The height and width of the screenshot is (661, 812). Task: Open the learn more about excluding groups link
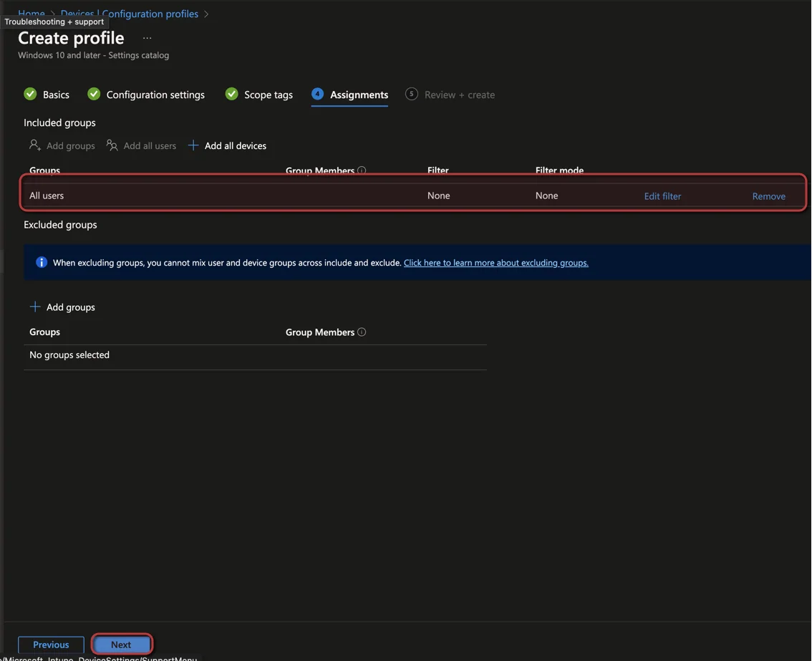click(x=496, y=263)
